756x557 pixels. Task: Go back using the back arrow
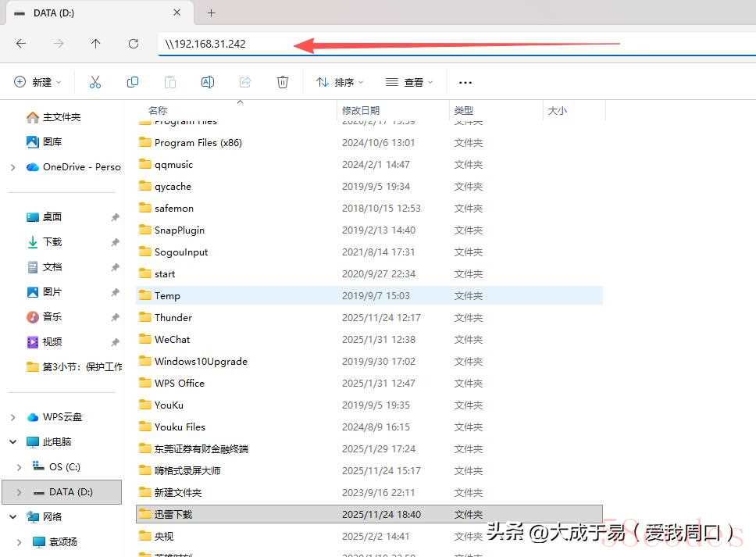(x=21, y=44)
